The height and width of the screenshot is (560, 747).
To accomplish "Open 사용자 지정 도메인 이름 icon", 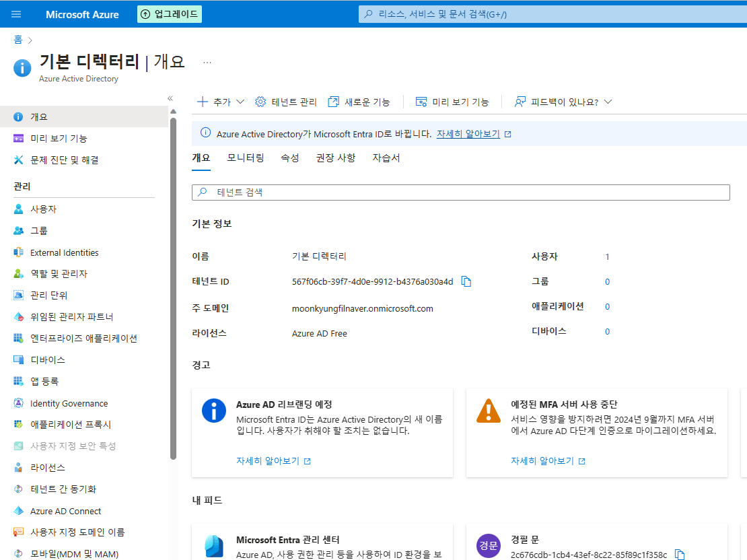I will (19, 532).
